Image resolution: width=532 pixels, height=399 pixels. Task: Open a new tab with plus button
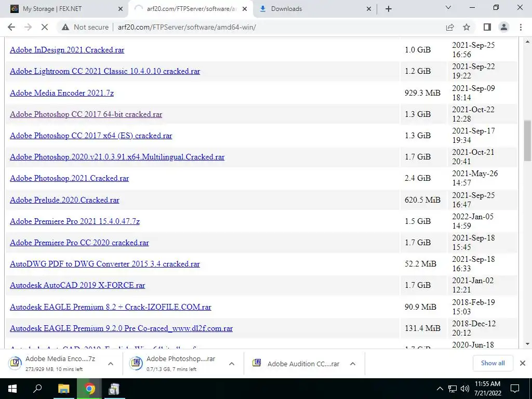(x=389, y=9)
